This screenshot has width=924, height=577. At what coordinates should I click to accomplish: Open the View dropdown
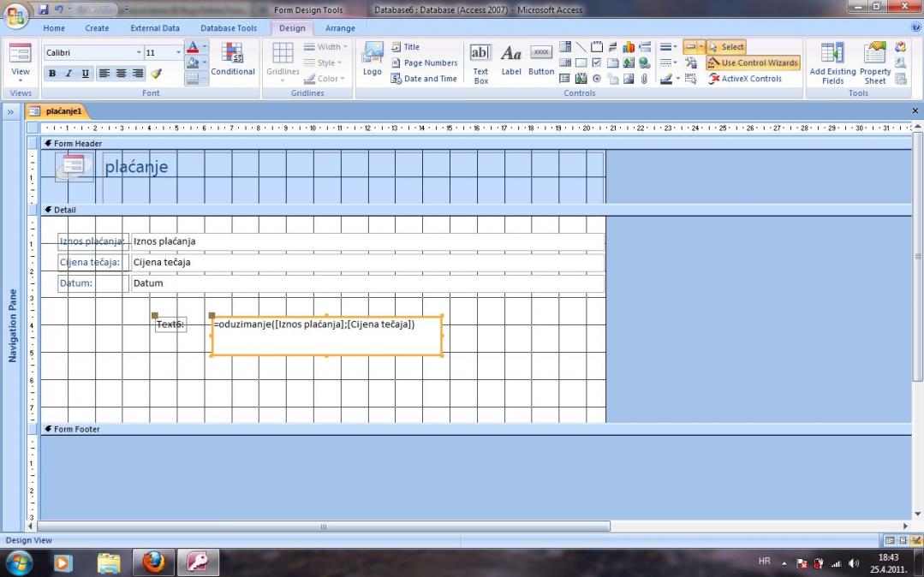(20, 75)
